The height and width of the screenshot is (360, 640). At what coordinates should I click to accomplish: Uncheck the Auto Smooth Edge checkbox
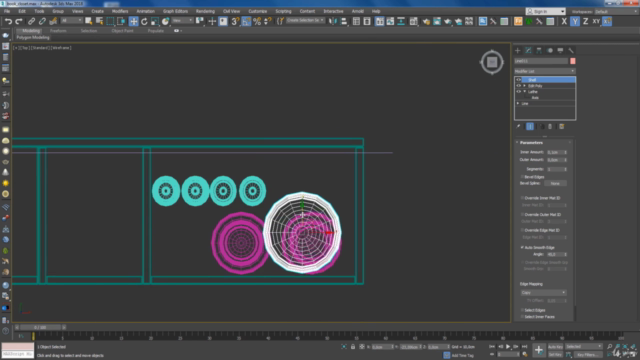pyautogui.click(x=522, y=247)
